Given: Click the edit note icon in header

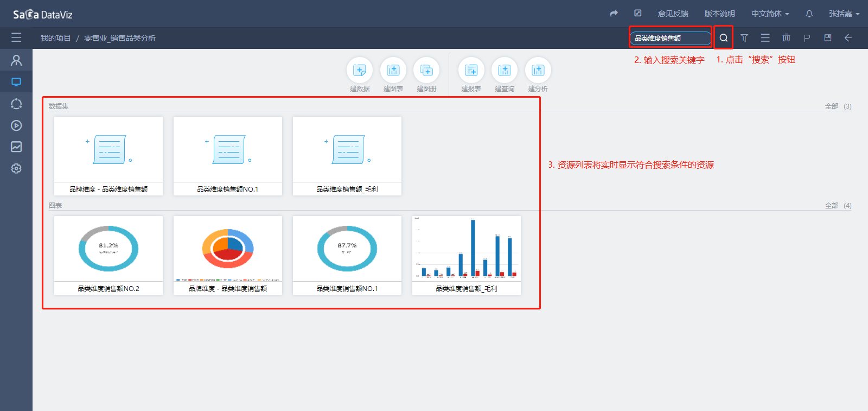Looking at the screenshot, I should pyautogui.click(x=638, y=13).
